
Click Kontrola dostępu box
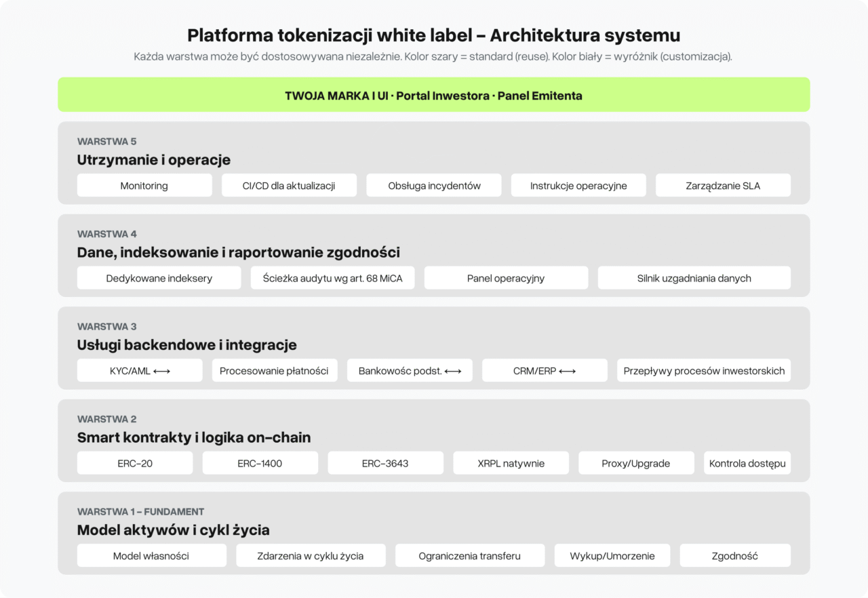[747, 464]
